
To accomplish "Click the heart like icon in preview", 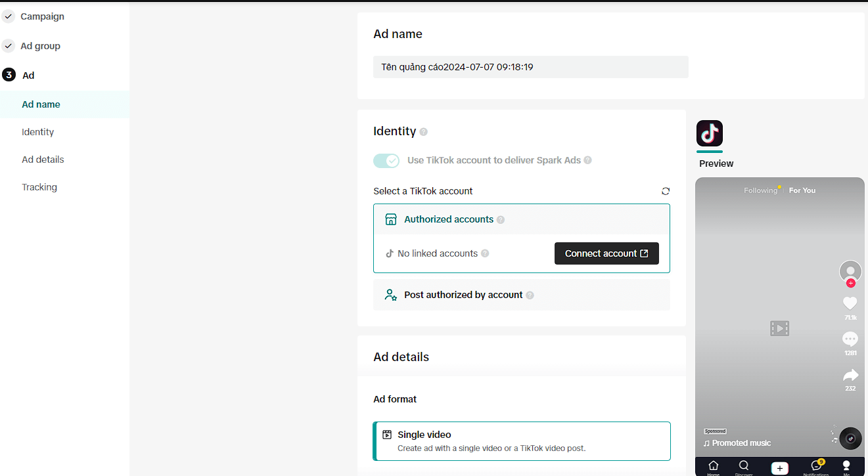I will [x=850, y=303].
